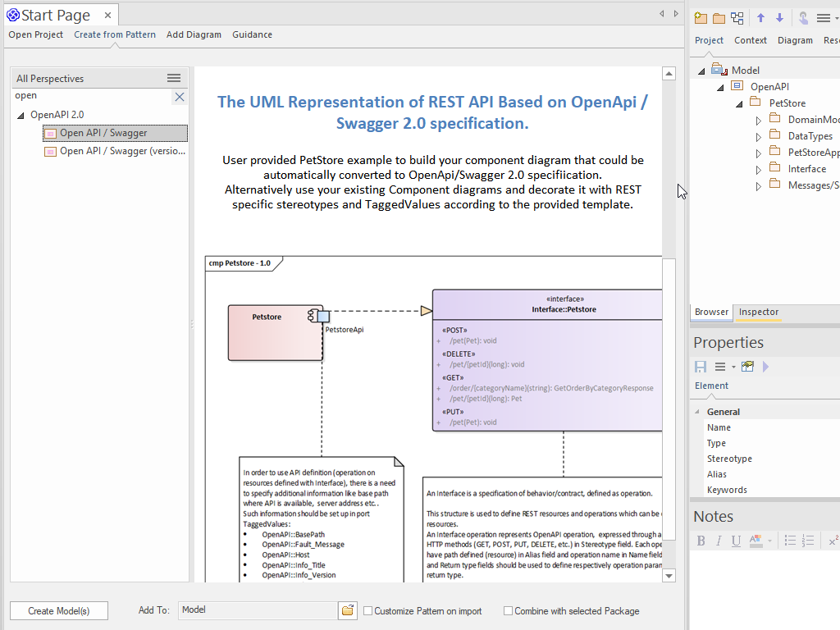Click the Create Model(s) button
The width and height of the screenshot is (840, 630).
[x=59, y=610]
